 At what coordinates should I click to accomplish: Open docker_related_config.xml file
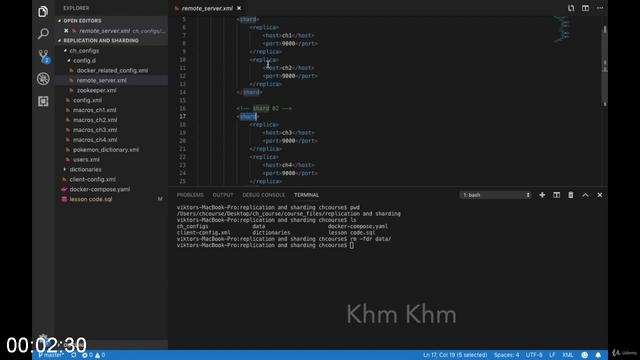(112, 70)
